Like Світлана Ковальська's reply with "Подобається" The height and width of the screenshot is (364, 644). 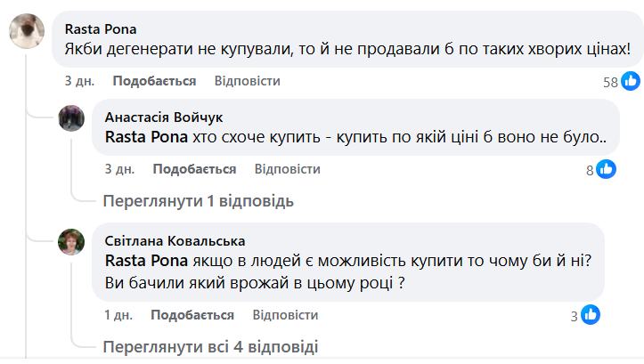coord(192,315)
